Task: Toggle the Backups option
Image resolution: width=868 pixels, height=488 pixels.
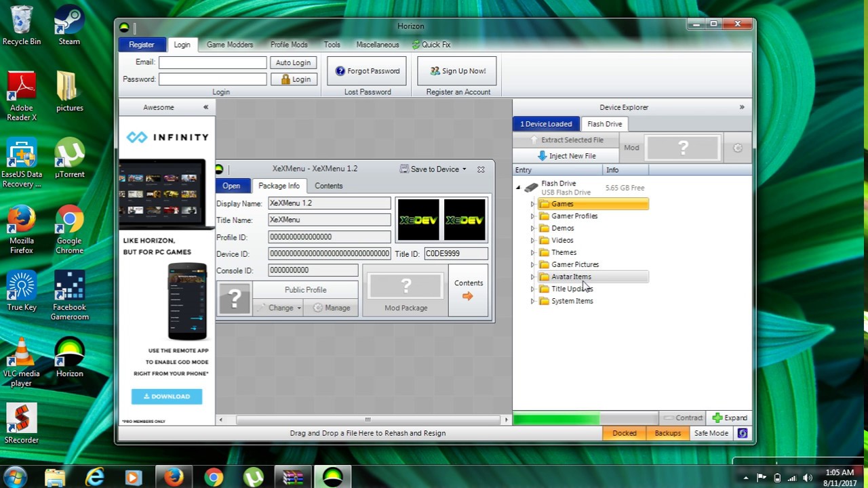Action: [x=668, y=433]
